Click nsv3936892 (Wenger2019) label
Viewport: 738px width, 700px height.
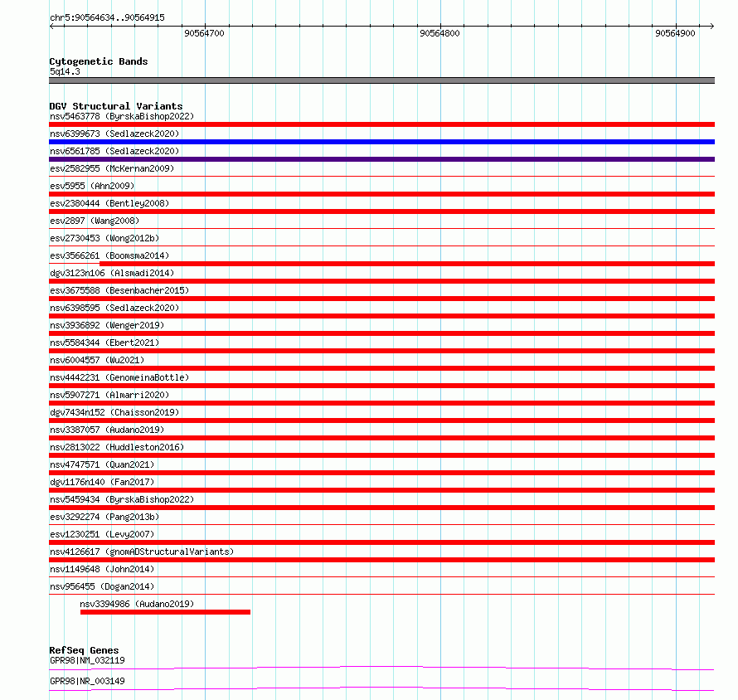[x=107, y=325]
